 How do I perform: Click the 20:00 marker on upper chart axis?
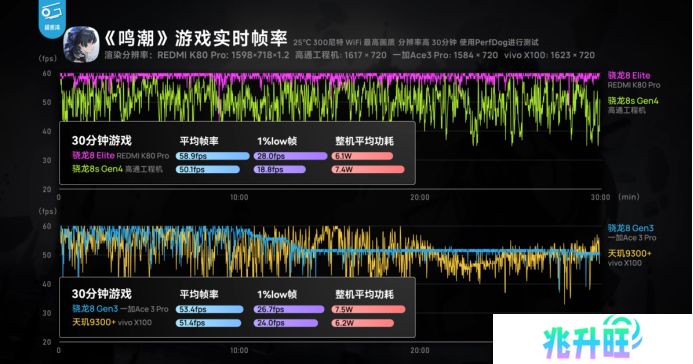tap(419, 197)
